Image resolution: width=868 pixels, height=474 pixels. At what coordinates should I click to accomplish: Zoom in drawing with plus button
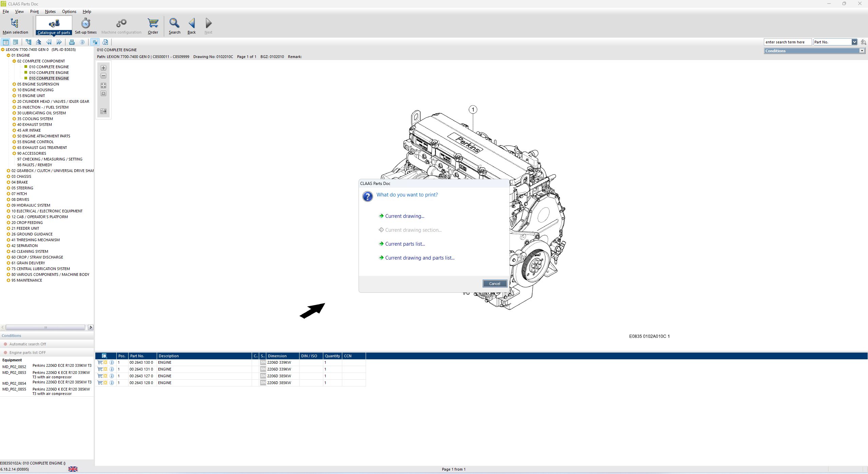pyautogui.click(x=103, y=68)
